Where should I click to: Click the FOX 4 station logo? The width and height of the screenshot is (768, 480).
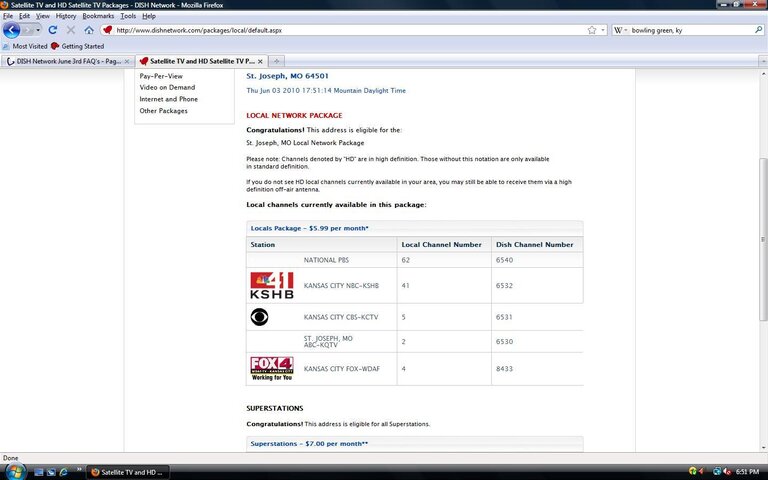tap(272, 368)
